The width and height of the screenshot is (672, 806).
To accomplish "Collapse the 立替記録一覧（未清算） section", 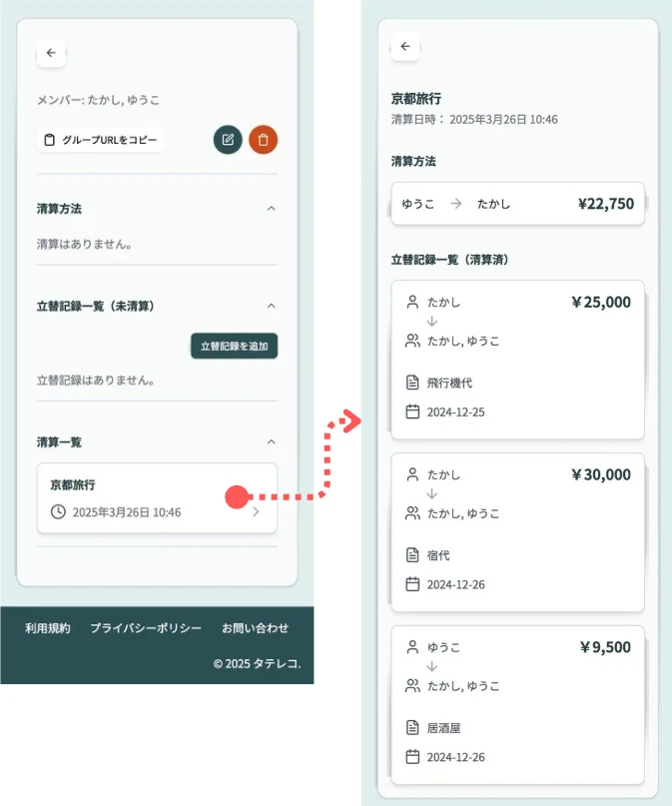I will click(272, 306).
